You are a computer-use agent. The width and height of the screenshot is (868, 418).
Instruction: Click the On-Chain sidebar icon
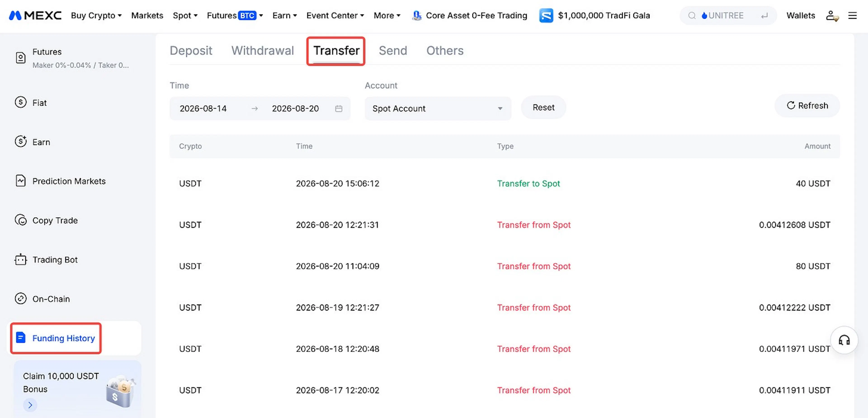21,299
